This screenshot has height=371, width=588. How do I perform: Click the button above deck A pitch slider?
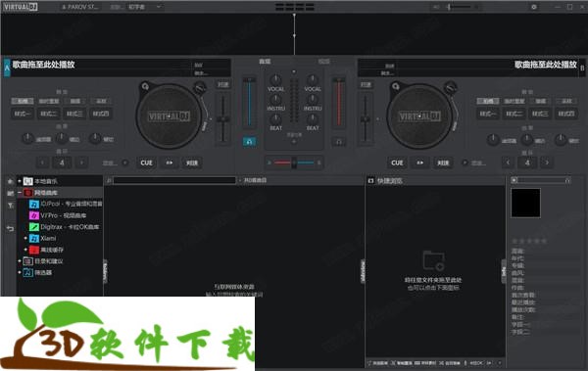click(223, 85)
